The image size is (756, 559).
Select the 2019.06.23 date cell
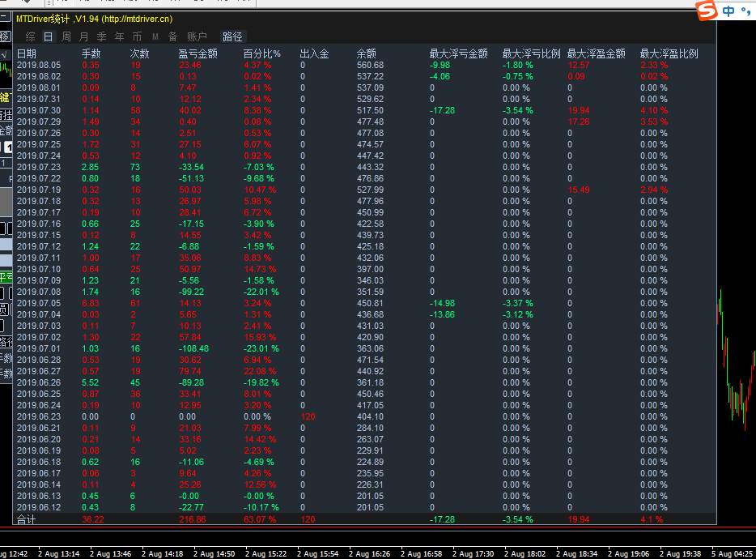[x=39, y=416]
